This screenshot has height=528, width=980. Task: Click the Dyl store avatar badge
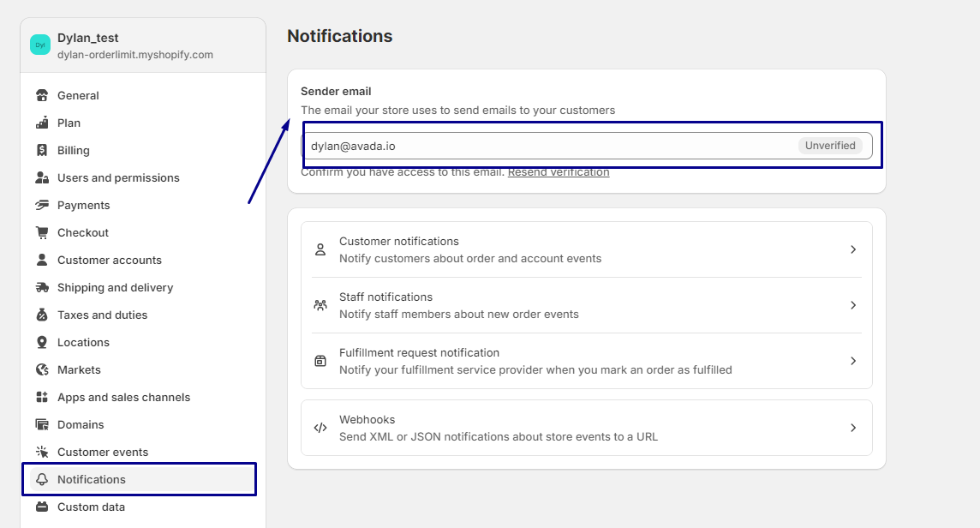click(x=39, y=43)
